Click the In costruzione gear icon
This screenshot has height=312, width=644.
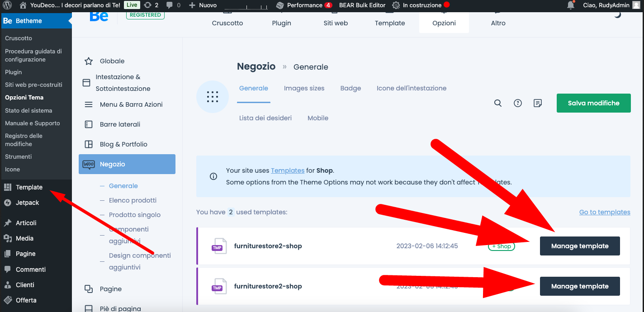396,5
